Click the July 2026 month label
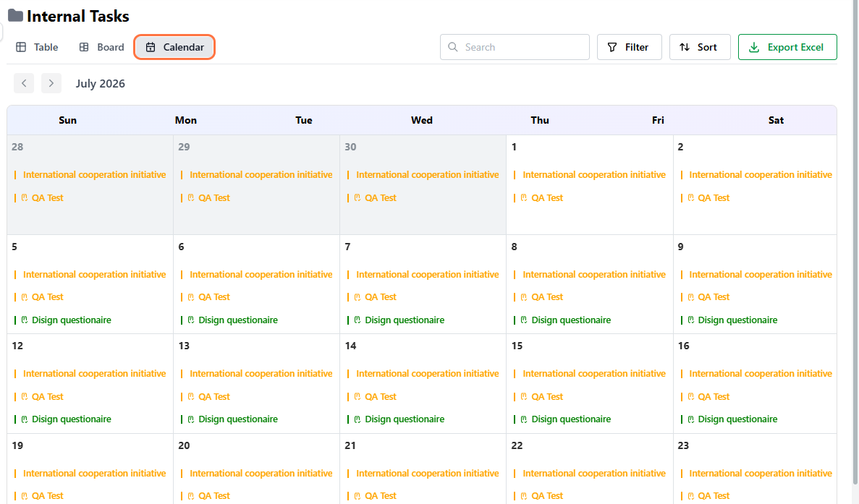The height and width of the screenshot is (504, 859). coord(101,84)
